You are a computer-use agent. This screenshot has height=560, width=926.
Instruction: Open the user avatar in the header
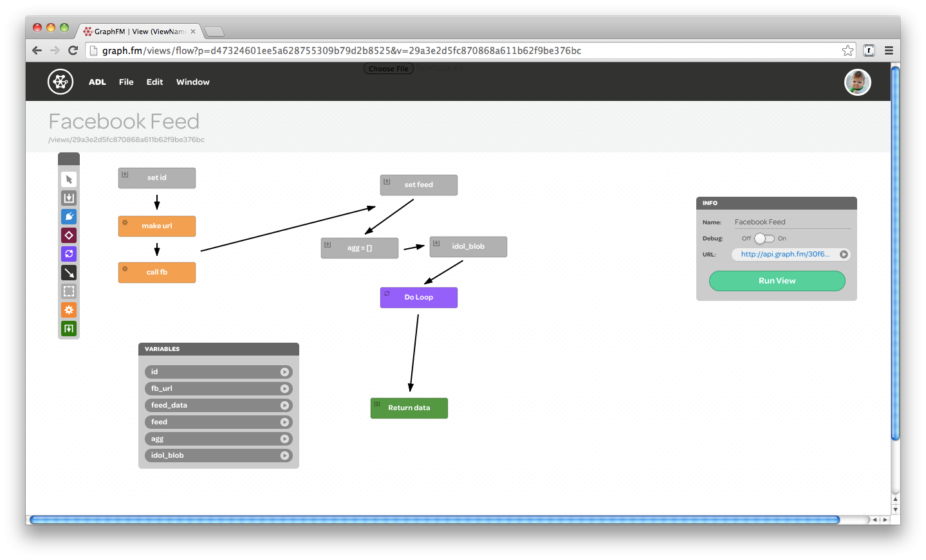pos(858,82)
